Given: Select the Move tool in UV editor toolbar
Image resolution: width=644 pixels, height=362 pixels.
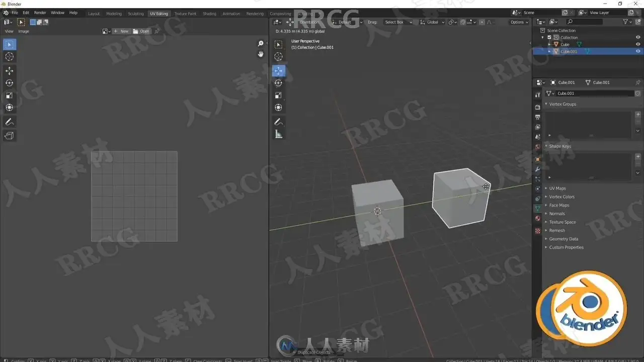Looking at the screenshot, I should pyautogui.click(x=10, y=70).
